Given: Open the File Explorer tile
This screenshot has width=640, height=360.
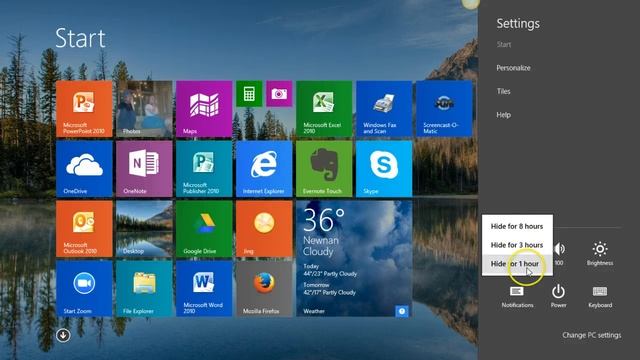Looking at the screenshot, I should [144, 289].
